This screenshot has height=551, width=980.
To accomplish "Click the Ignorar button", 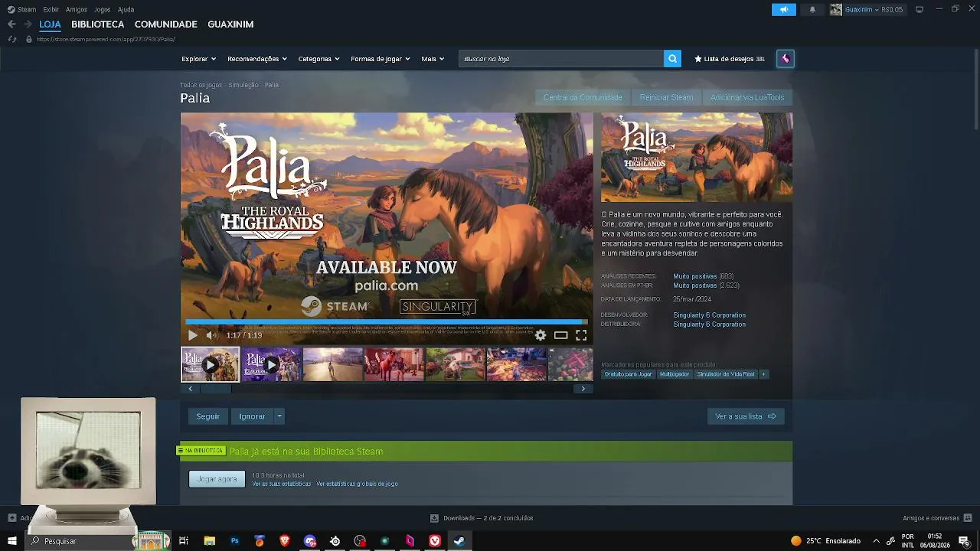I will pyautogui.click(x=252, y=416).
